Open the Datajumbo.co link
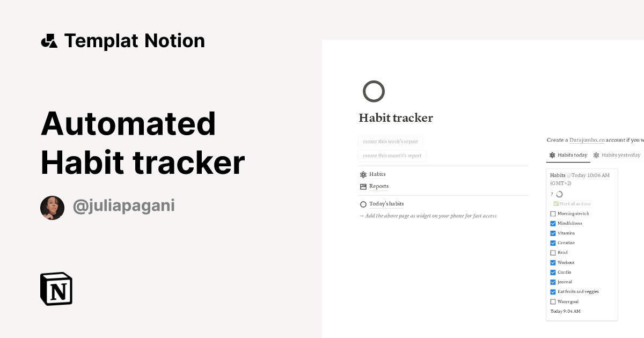This screenshot has height=338, width=644. pos(587,140)
